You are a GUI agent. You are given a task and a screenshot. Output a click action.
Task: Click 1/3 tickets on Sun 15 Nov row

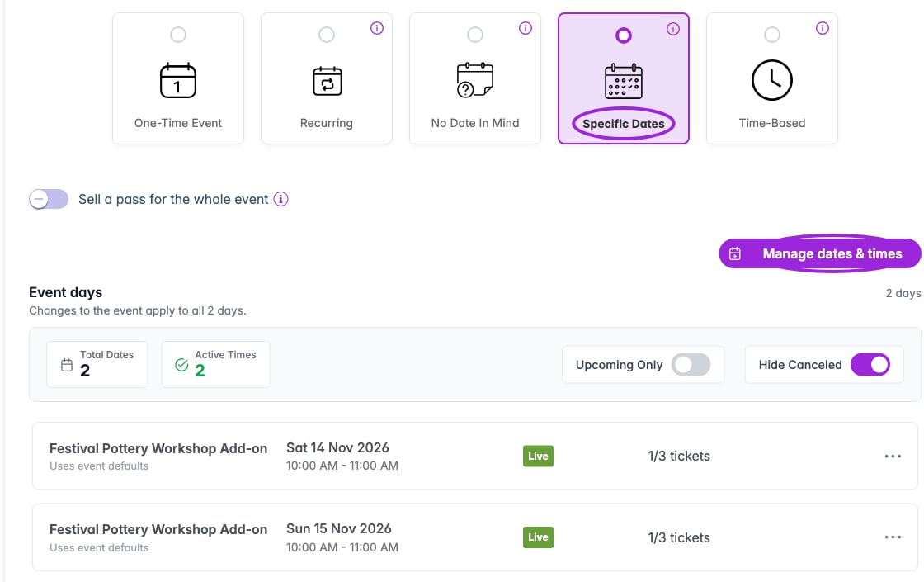click(x=679, y=537)
